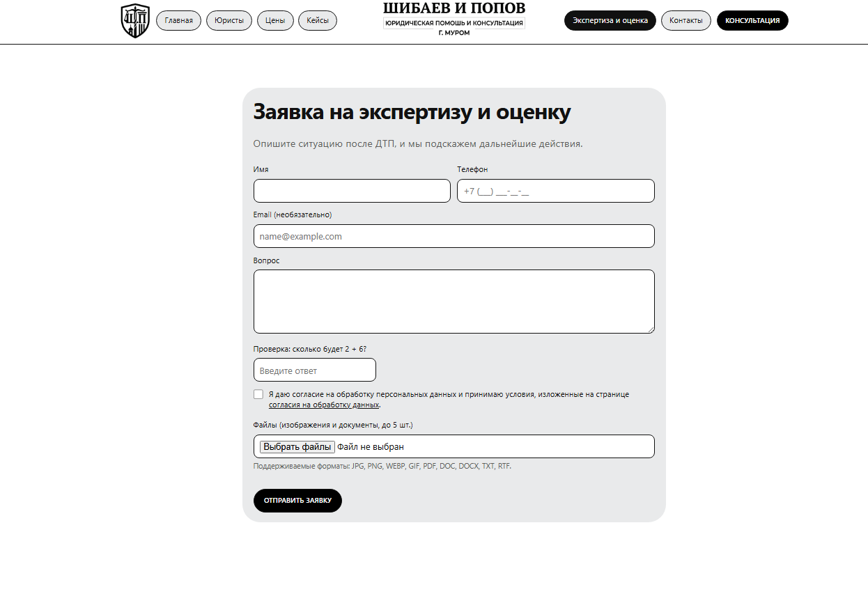Open the Цены page
Viewport: 868px width, 594px height.
275,21
